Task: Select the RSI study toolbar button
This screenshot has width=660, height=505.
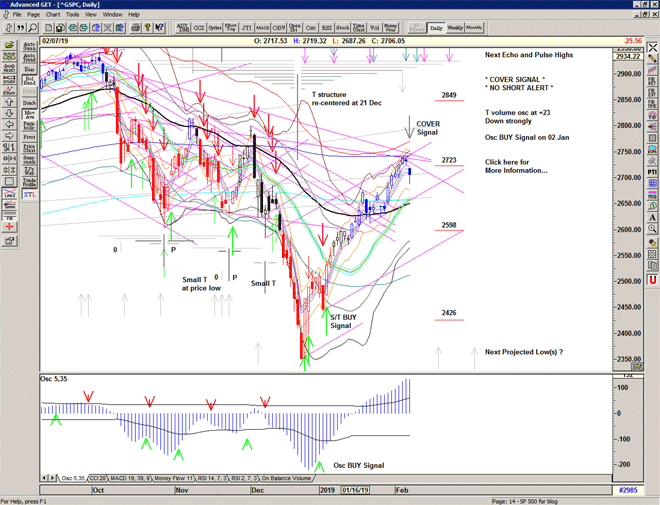Action: [x=327, y=28]
